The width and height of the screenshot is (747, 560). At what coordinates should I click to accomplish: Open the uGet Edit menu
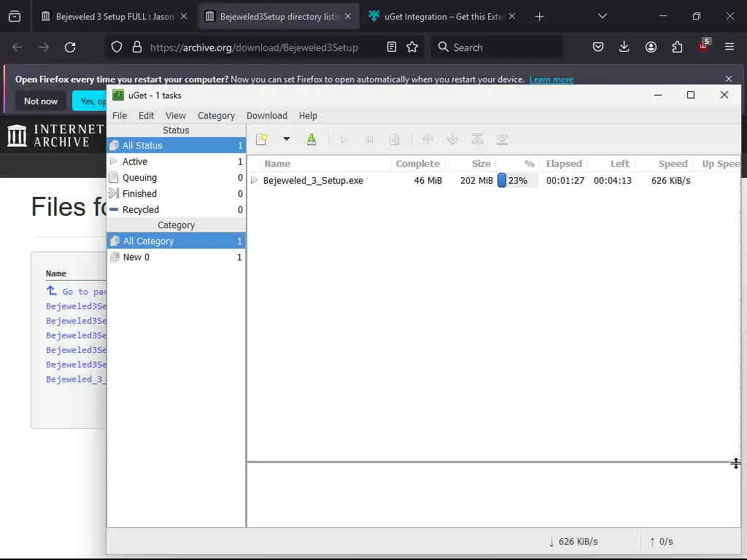pyautogui.click(x=146, y=116)
